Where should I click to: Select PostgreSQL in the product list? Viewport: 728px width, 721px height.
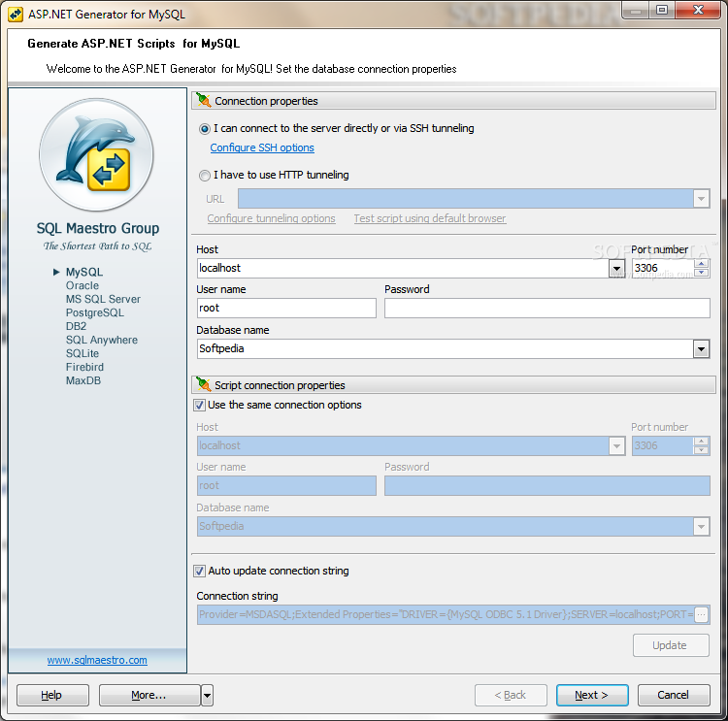pos(95,312)
